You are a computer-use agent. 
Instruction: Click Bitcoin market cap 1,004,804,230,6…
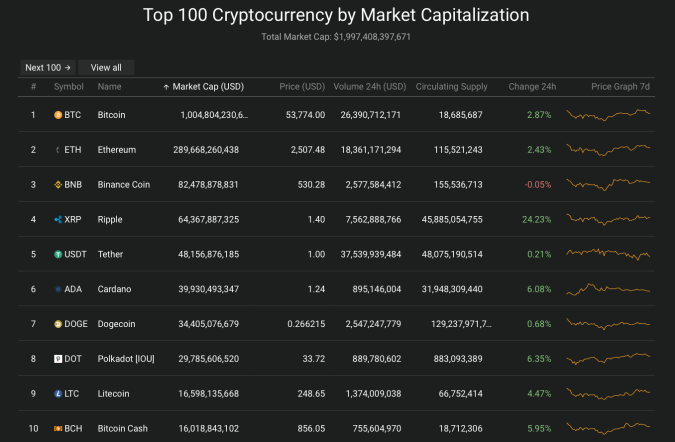(214, 115)
